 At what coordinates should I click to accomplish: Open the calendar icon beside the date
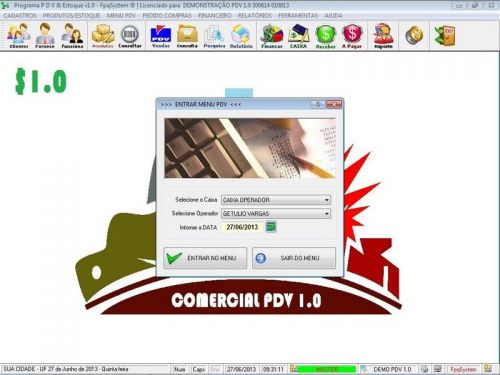click(271, 227)
